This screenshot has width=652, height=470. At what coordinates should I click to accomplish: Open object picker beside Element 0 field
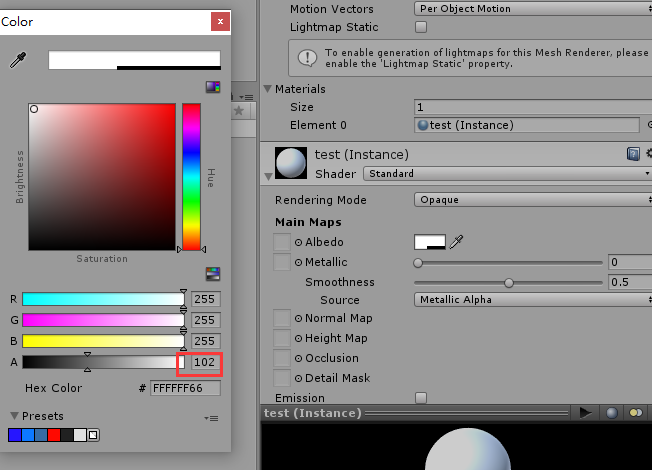(650, 125)
